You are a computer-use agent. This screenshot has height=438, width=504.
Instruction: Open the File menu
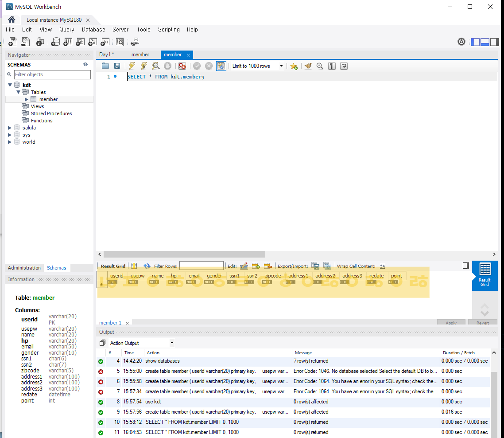pos(10,30)
